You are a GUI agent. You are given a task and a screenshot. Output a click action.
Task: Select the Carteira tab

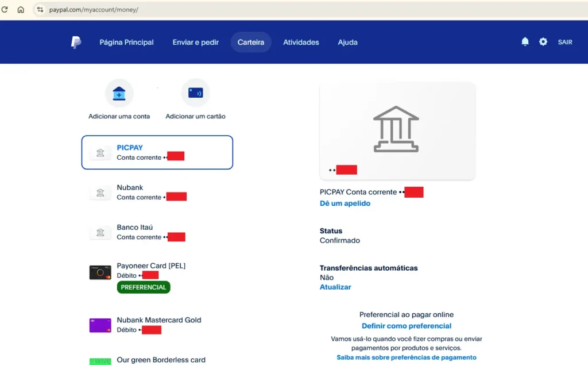coord(251,42)
